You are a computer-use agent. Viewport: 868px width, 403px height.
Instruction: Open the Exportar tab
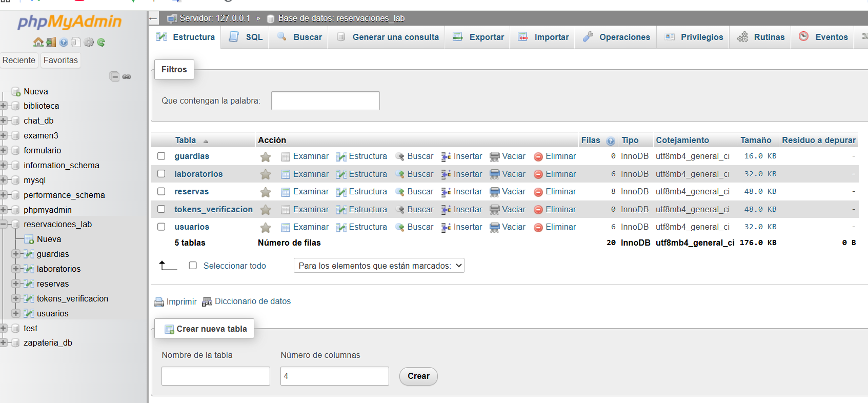478,37
